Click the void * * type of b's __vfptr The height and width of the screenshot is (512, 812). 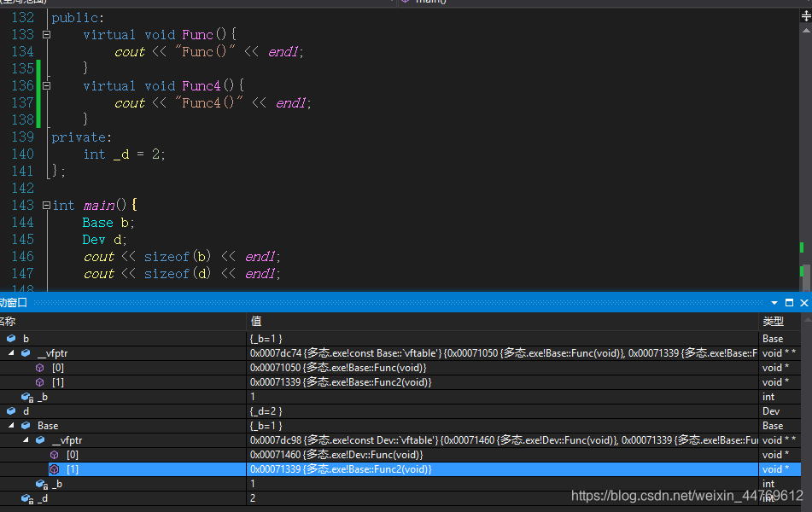coord(780,353)
